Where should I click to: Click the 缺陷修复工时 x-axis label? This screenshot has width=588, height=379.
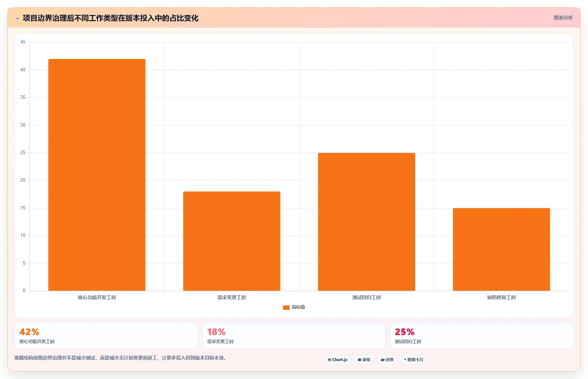[x=502, y=297]
